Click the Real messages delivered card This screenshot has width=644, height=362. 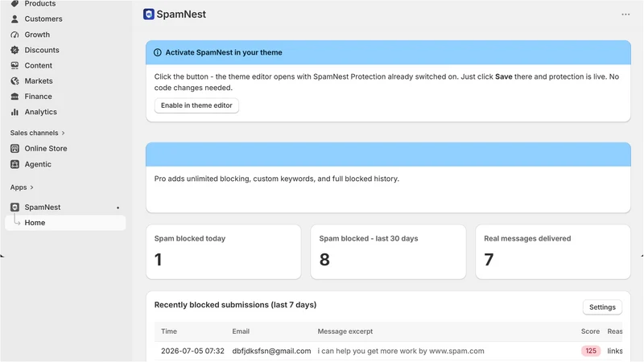pyautogui.click(x=553, y=252)
